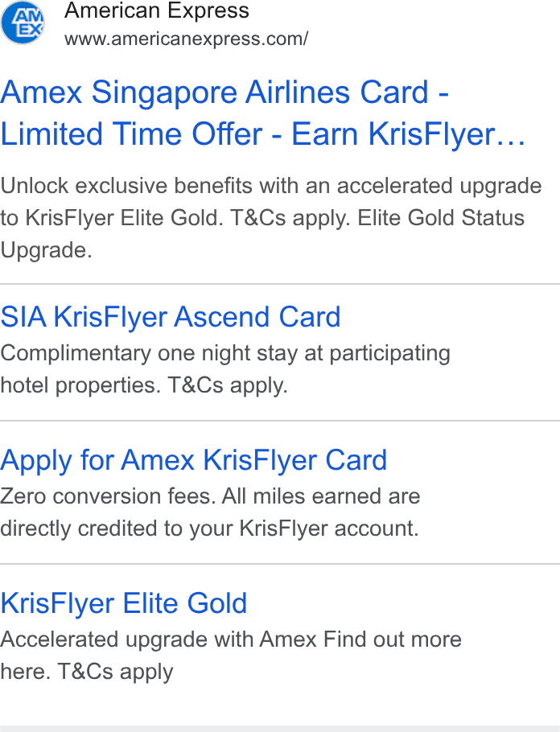Open the SIA KrisFlyer Ascend Card sitelink
560x732 pixels.
point(171,317)
